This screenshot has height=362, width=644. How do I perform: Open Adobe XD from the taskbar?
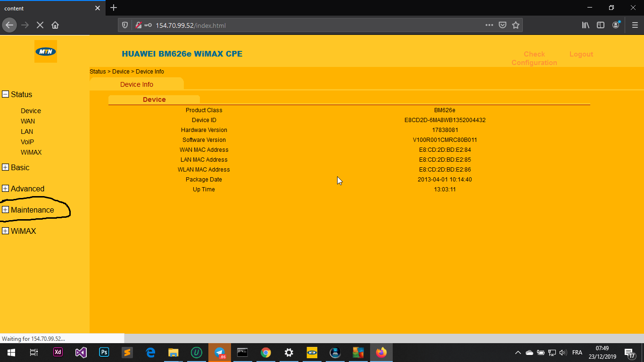58,352
